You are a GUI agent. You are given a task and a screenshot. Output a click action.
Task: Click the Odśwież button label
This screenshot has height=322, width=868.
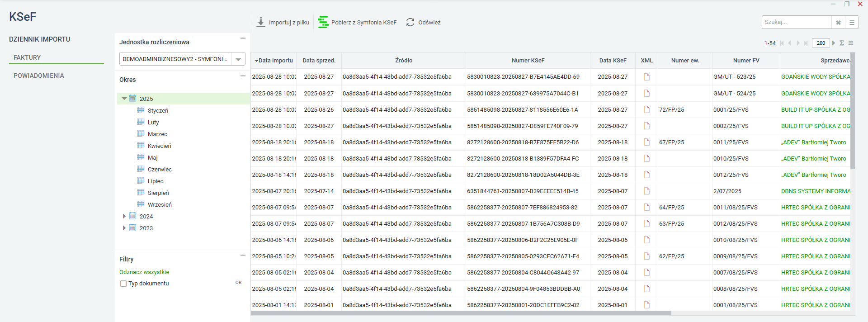[429, 22]
